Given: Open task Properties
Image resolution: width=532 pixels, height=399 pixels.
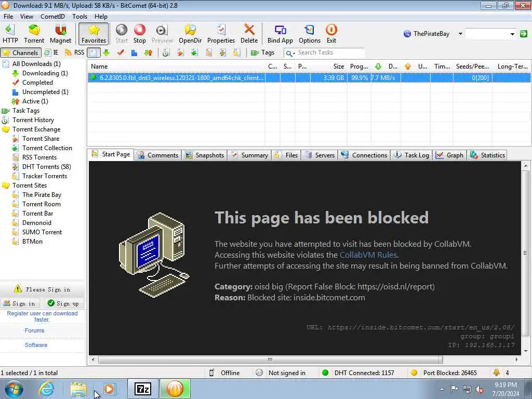Looking at the screenshot, I should [221, 34].
